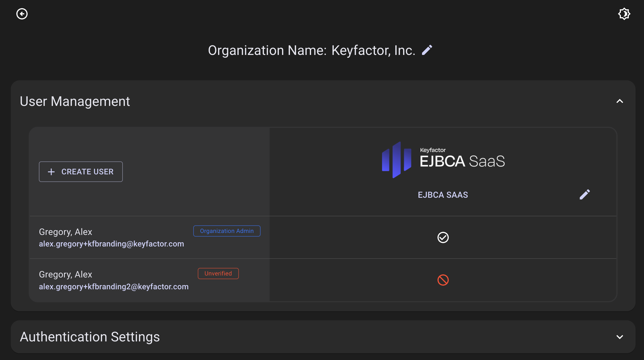Toggle the blocked access icon for Unverified user

click(x=443, y=280)
